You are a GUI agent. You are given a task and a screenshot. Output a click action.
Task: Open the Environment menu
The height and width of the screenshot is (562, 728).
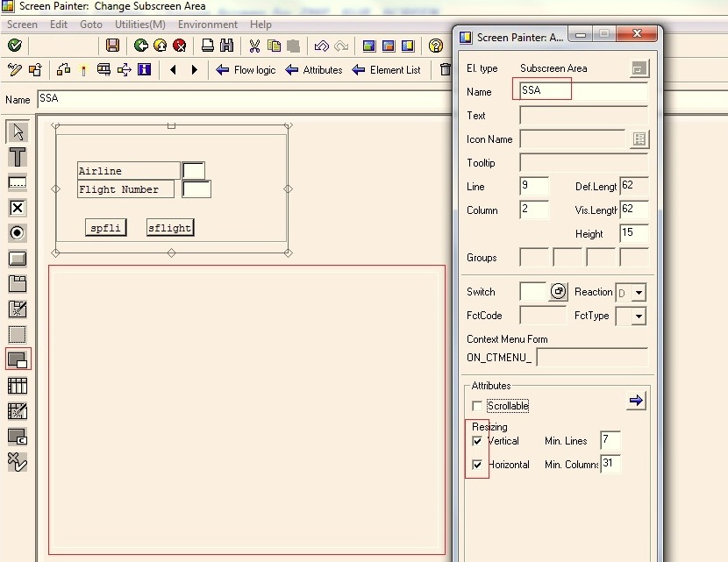(x=208, y=25)
